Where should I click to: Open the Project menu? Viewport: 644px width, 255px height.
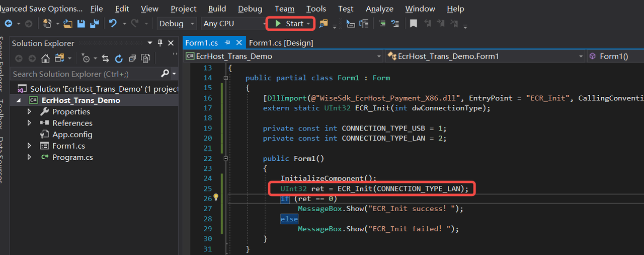coord(184,9)
